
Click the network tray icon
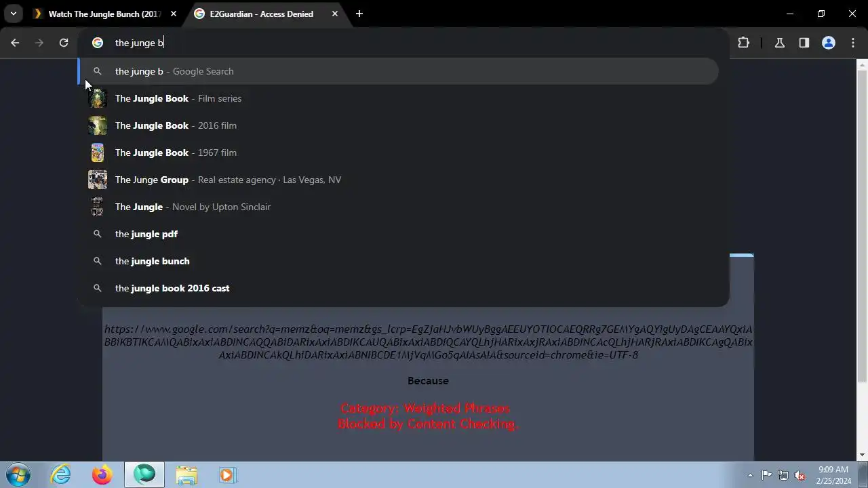pos(783,475)
